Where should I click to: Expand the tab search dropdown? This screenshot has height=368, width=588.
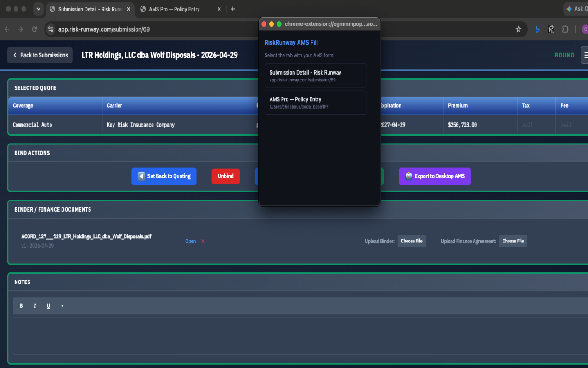click(x=39, y=9)
